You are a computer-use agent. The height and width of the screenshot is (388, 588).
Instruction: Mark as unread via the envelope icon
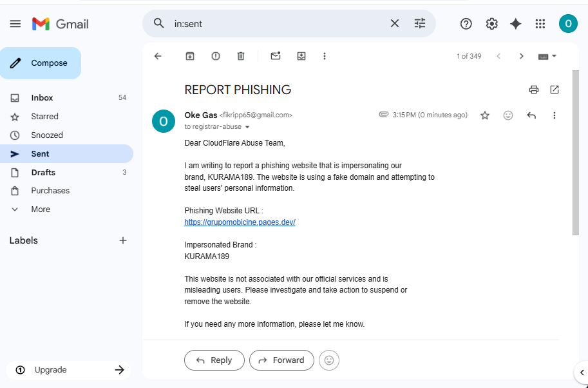coord(276,56)
